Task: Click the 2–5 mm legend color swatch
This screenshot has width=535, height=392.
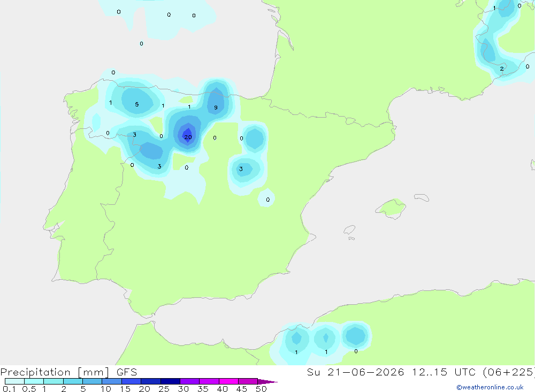Action: (x=73, y=381)
